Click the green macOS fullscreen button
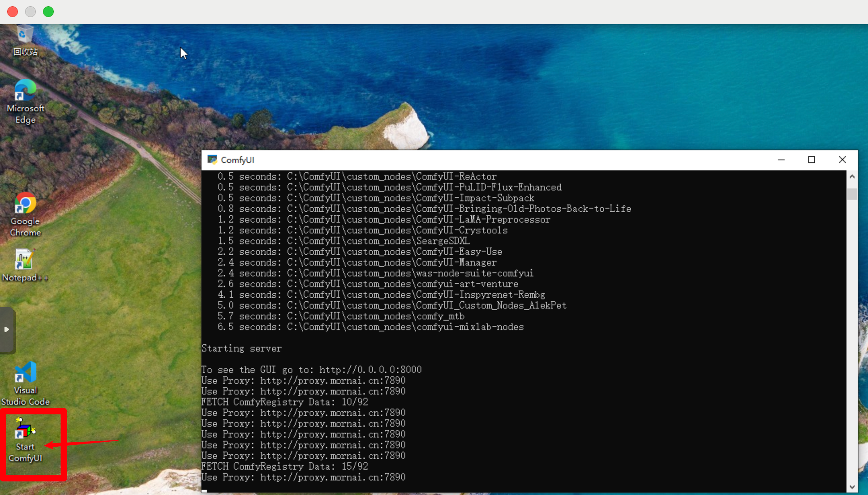Screen dimensions: 868x495 click(x=48, y=12)
